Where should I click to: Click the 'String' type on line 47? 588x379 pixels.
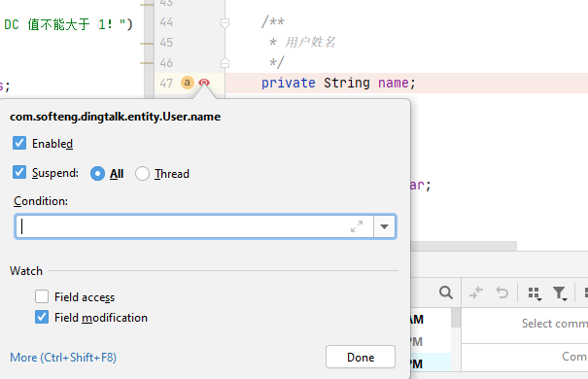point(347,83)
